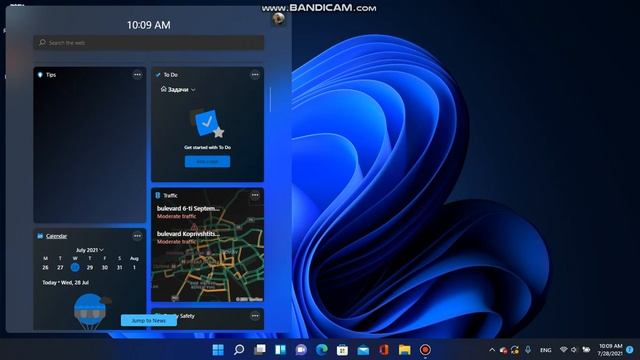The height and width of the screenshot is (360, 640).
Task: Click the Search the web field
Action: pyautogui.click(x=149, y=42)
